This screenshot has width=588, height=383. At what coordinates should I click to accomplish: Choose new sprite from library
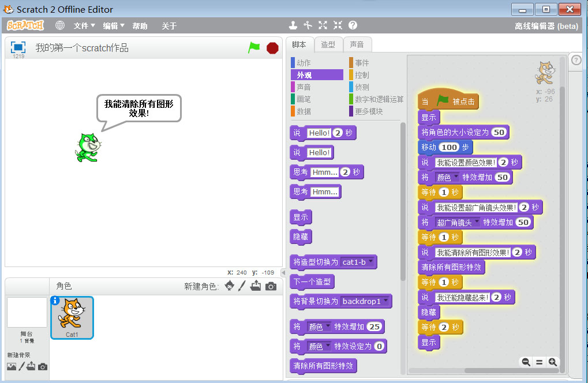point(229,286)
